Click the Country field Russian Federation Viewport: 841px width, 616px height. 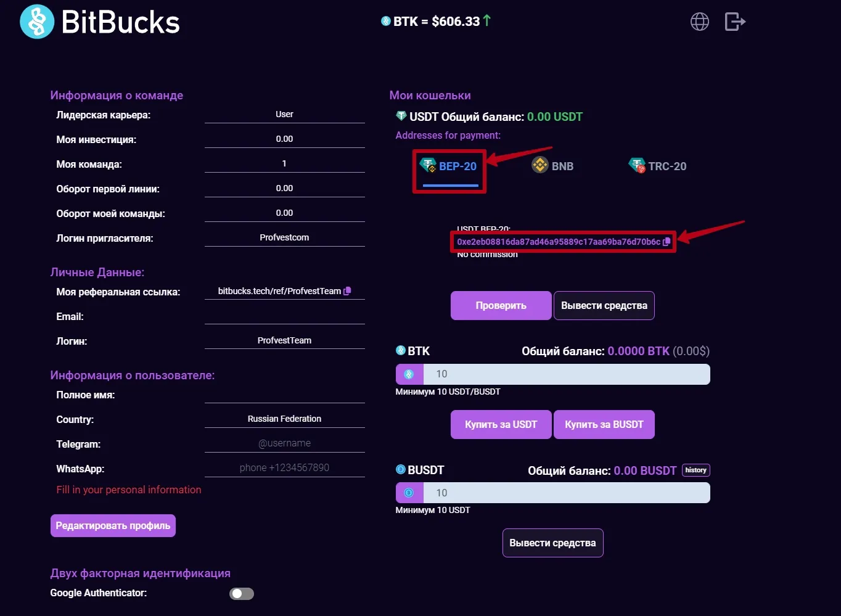pyautogui.click(x=285, y=419)
